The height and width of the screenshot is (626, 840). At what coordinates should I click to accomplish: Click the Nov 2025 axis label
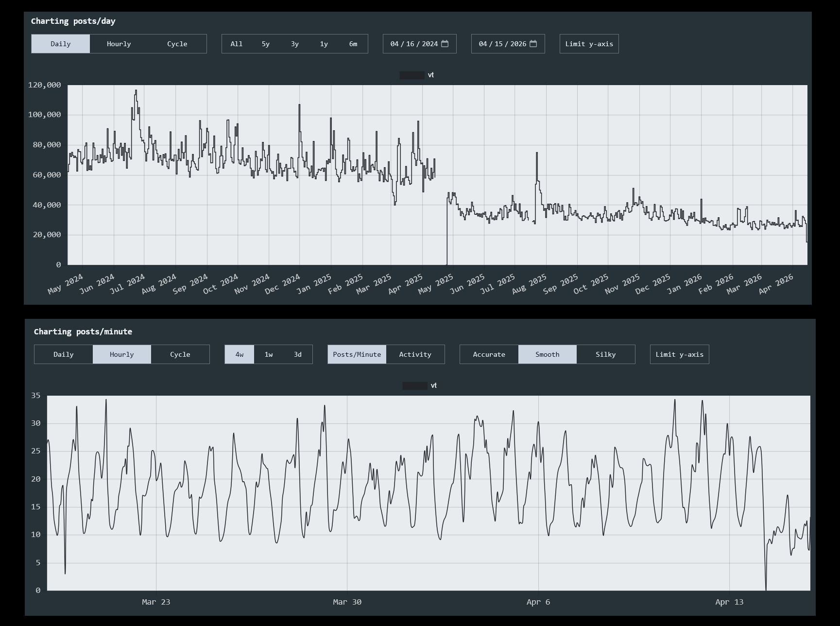(623, 284)
